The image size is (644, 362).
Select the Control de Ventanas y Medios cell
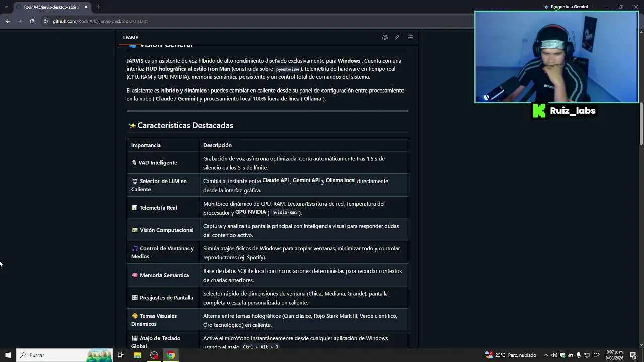click(x=163, y=252)
